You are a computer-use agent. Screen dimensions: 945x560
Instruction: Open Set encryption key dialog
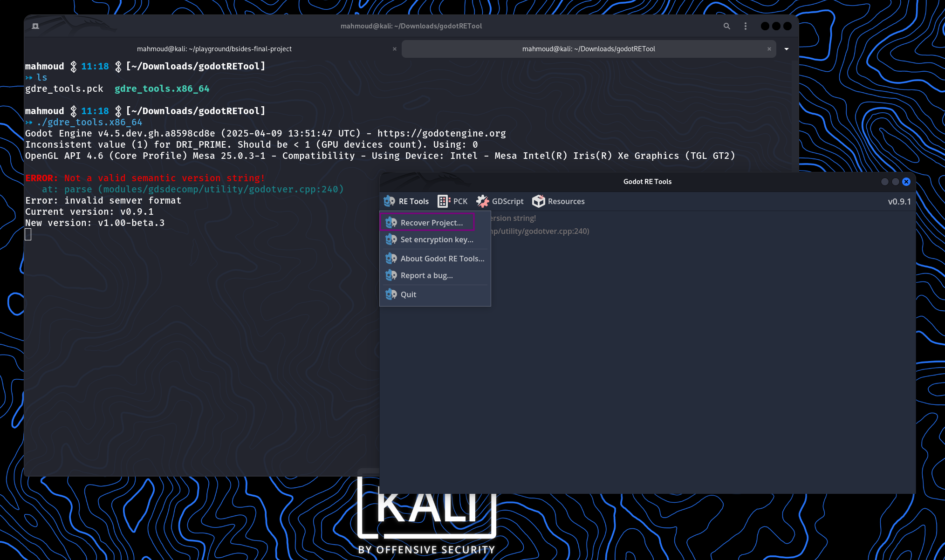[x=435, y=239]
